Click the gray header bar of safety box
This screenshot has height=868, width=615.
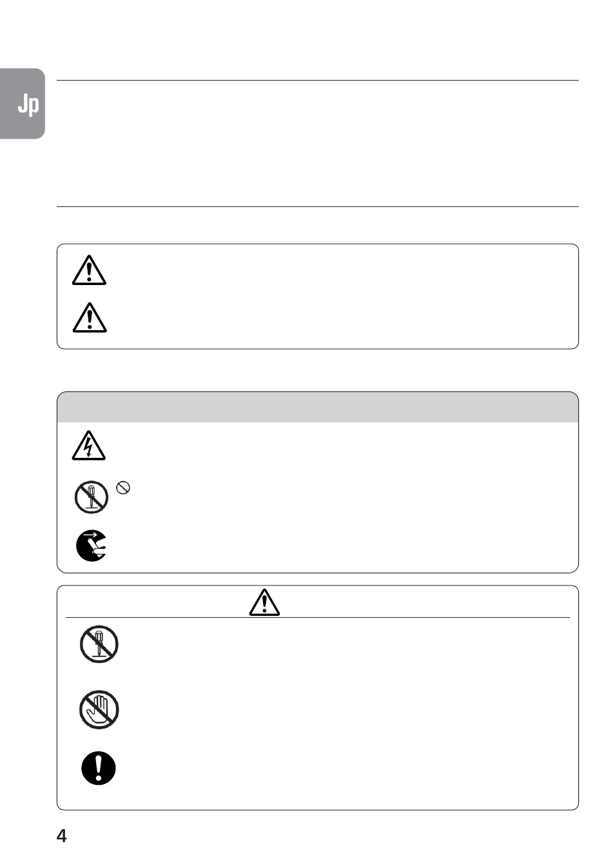pyautogui.click(x=318, y=407)
